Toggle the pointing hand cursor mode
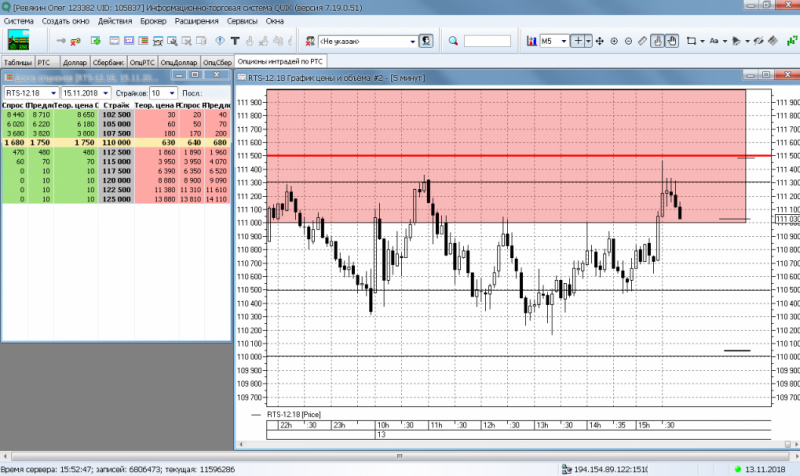 pos(657,41)
